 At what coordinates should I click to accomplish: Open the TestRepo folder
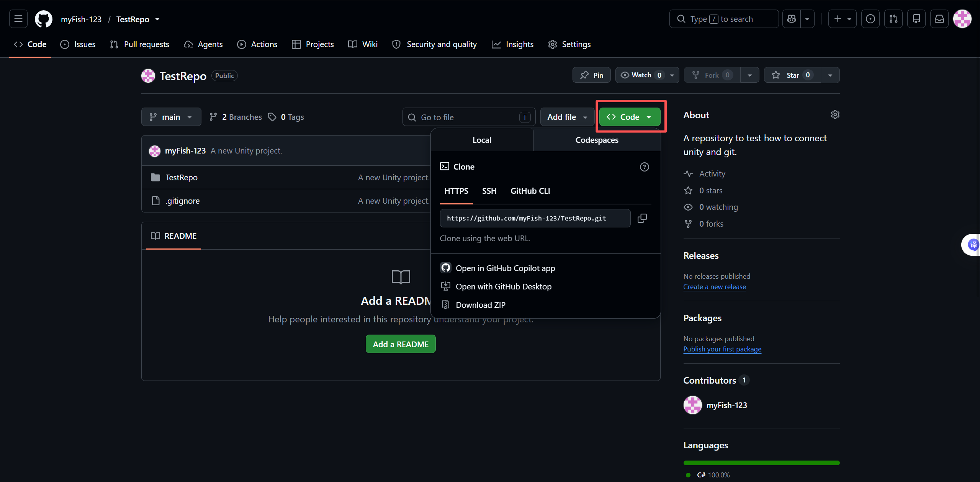tap(181, 177)
